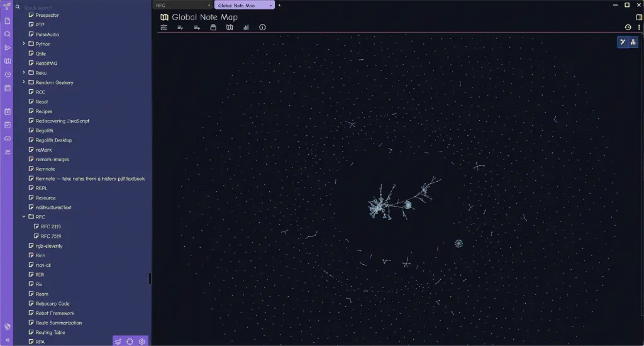Image resolution: width=644 pixels, height=346 pixels.
Task: Click the Quick search field
Action: (82, 8)
